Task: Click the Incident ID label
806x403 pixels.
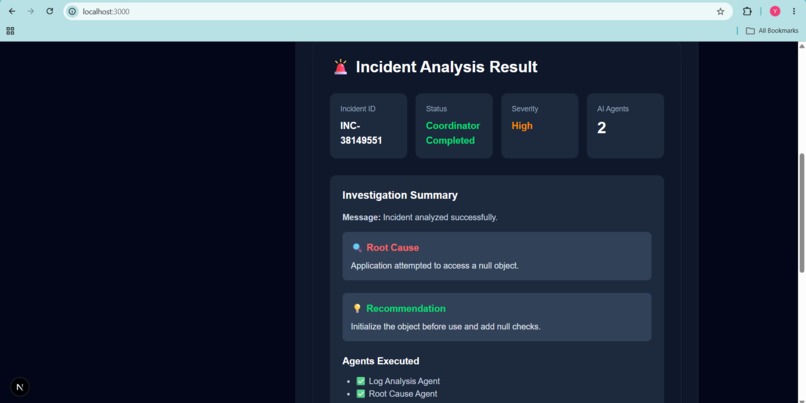Action: pyautogui.click(x=358, y=109)
